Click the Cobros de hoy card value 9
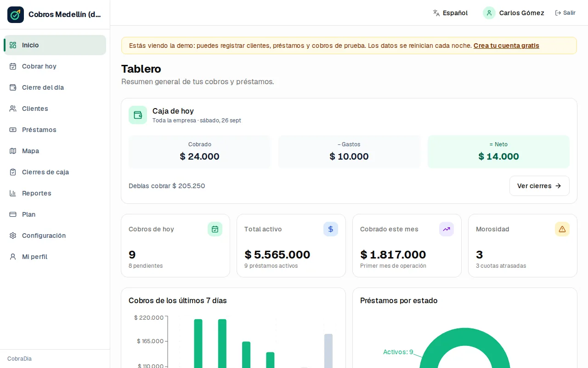The image size is (588, 368). coord(132,254)
